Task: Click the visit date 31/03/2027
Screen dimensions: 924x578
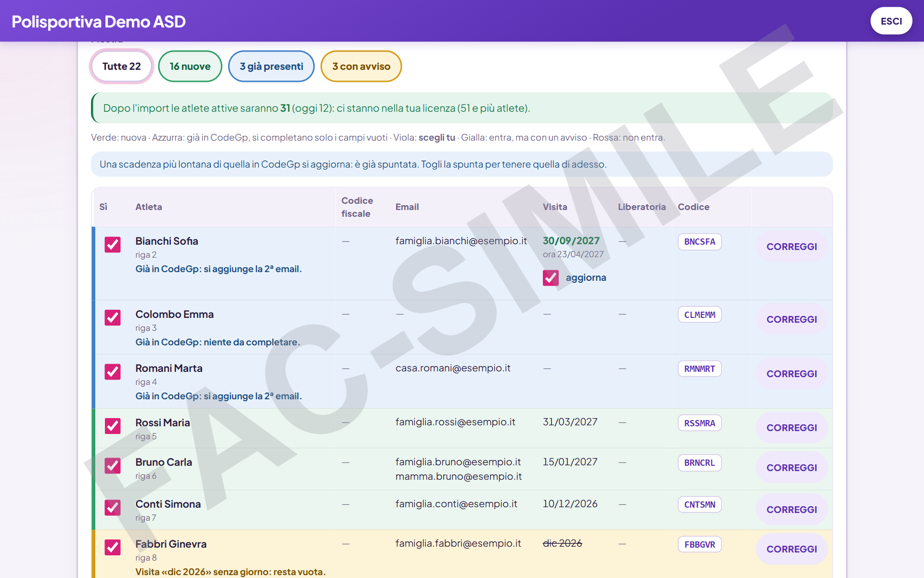Action: point(570,422)
